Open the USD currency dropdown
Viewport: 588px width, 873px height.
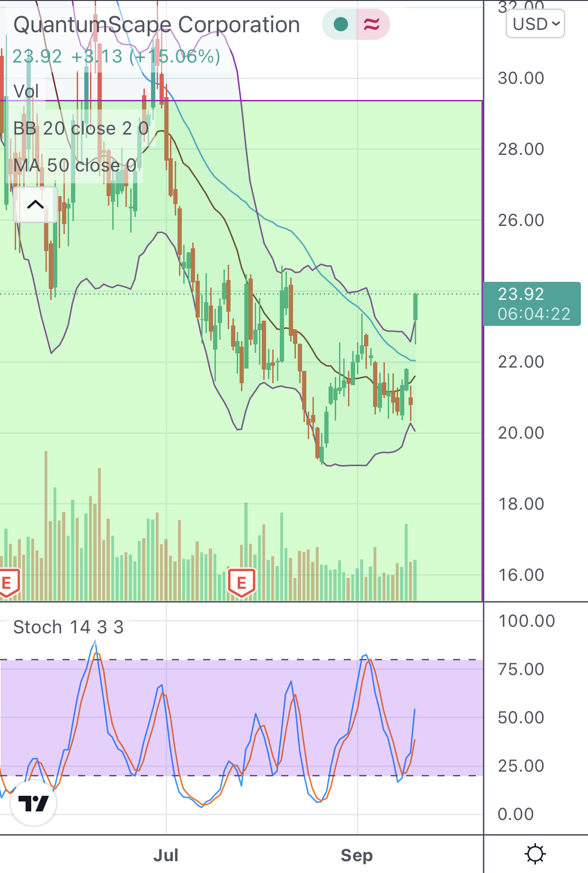pyautogui.click(x=535, y=24)
